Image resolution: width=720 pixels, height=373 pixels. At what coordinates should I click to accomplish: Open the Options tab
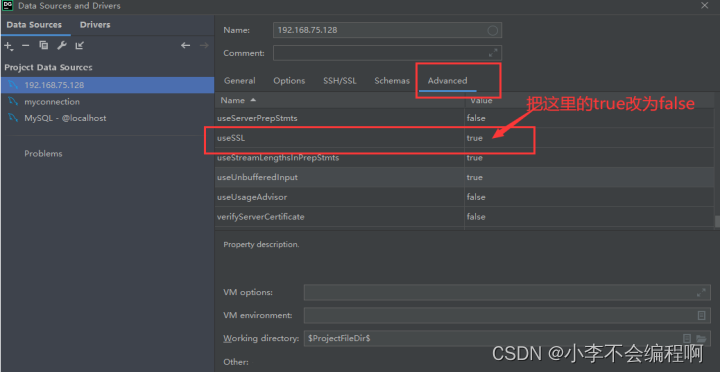click(289, 80)
